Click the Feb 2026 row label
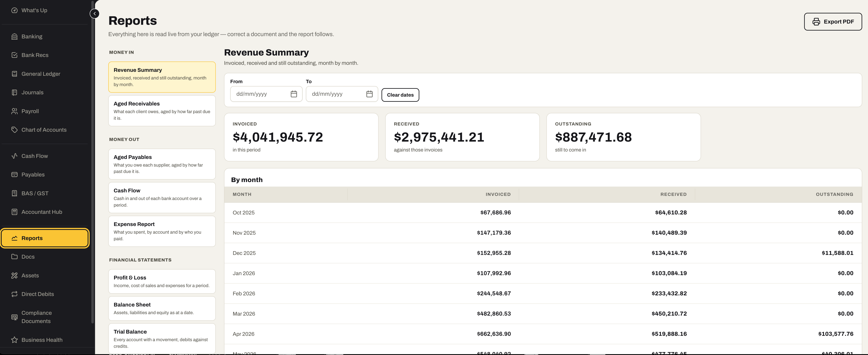This screenshot has width=868, height=355. pos(244,293)
